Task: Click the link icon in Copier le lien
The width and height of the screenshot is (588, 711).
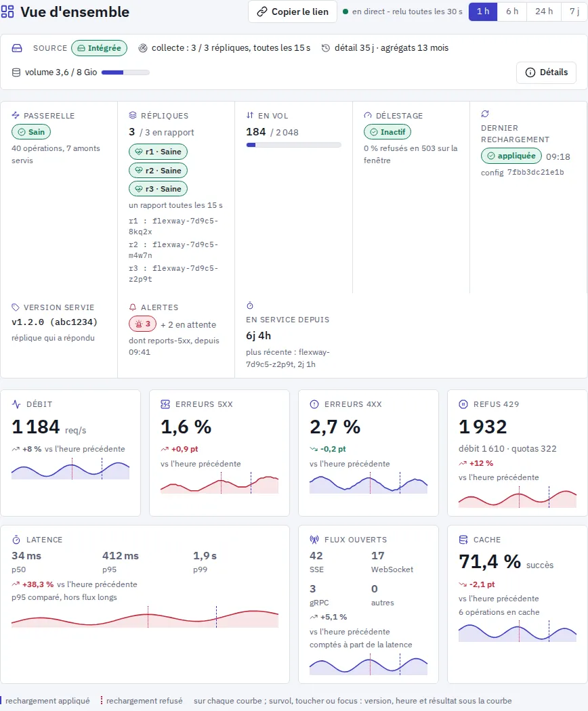Action: (261, 12)
